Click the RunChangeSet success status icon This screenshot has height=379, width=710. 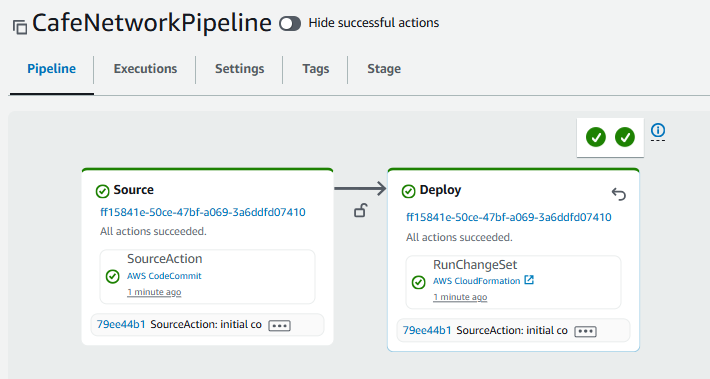pos(418,282)
